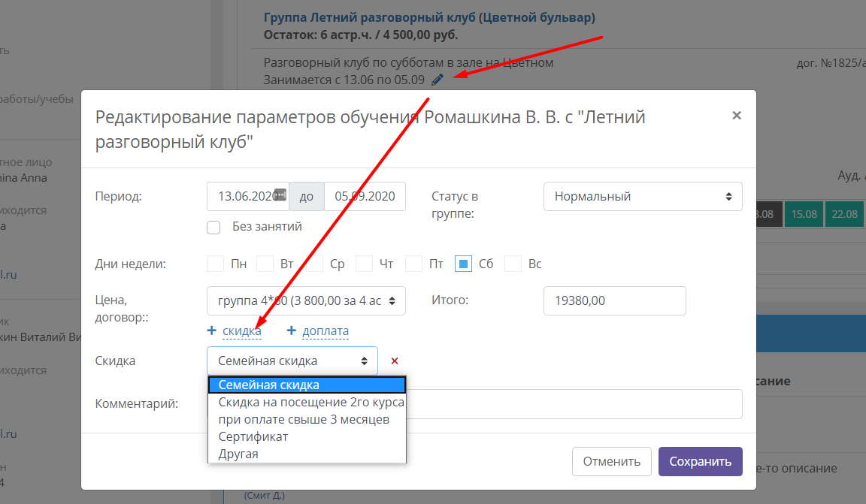Click the period start date field
866x504 pixels.
click(248, 197)
